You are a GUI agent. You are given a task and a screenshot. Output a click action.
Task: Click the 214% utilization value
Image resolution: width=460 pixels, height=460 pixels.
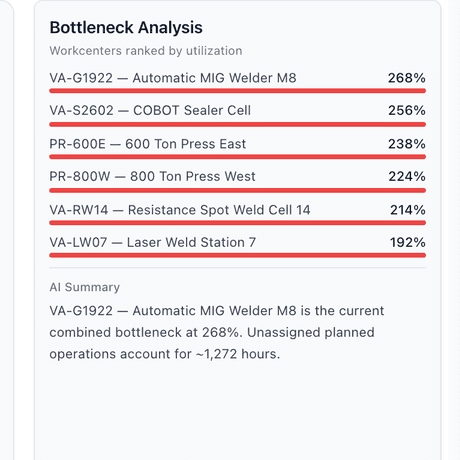408,210
